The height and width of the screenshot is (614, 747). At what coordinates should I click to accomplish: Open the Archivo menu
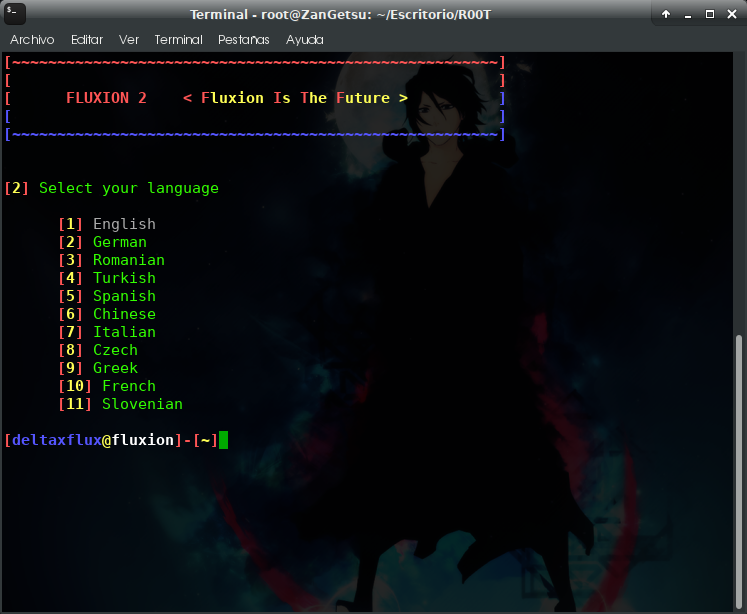coord(32,40)
